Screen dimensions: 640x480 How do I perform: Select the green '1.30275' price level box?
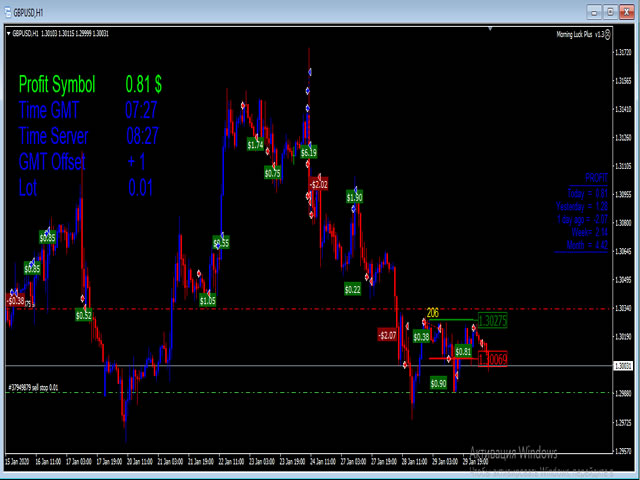492,321
